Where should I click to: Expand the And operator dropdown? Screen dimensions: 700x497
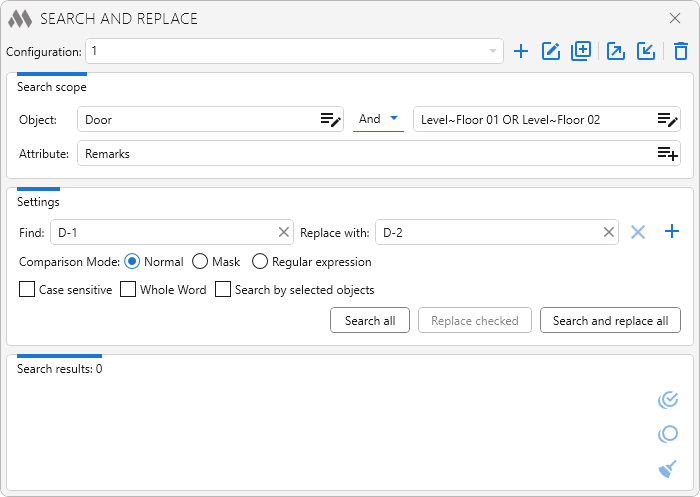tap(380, 119)
